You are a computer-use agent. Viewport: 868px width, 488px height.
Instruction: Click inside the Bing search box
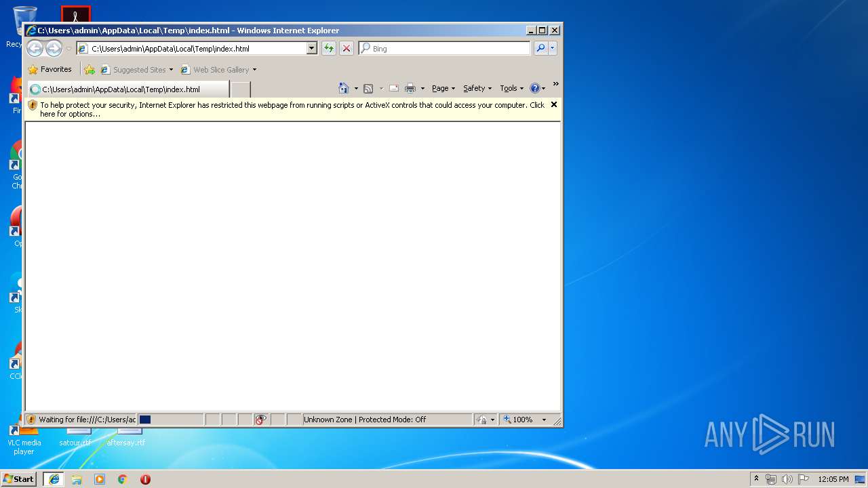click(x=445, y=49)
